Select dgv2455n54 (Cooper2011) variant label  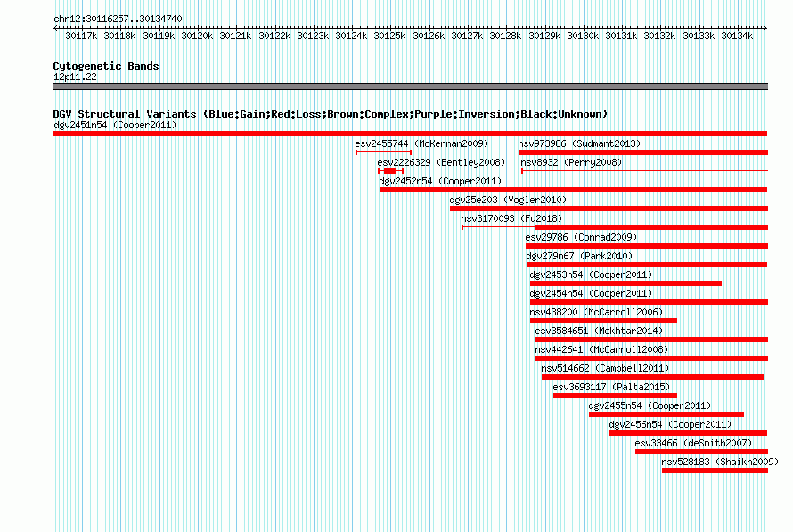[x=650, y=405]
